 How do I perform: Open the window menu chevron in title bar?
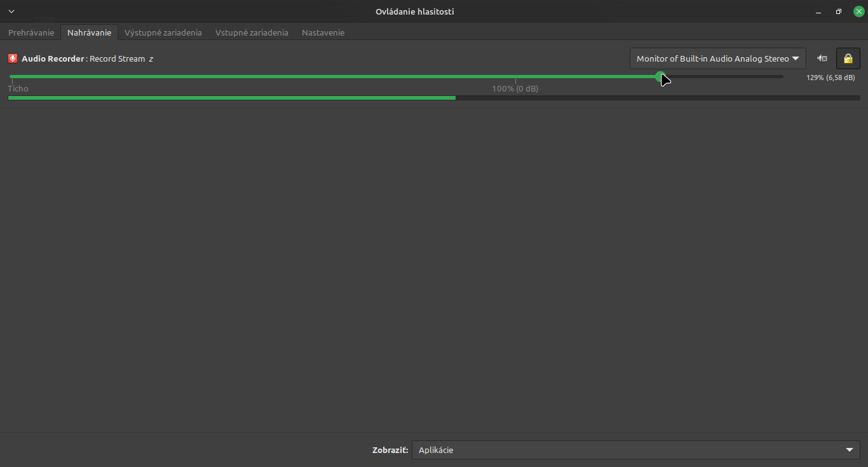pyautogui.click(x=11, y=11)
